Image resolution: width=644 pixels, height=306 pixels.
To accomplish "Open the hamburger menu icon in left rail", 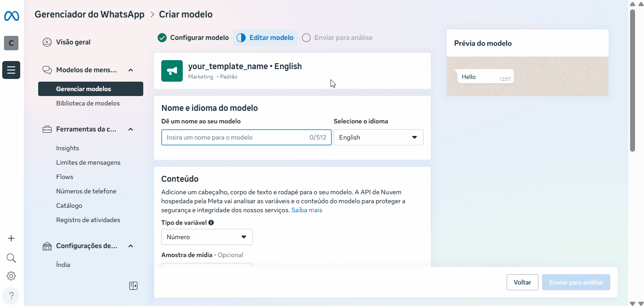I will [x=11, y=70].
